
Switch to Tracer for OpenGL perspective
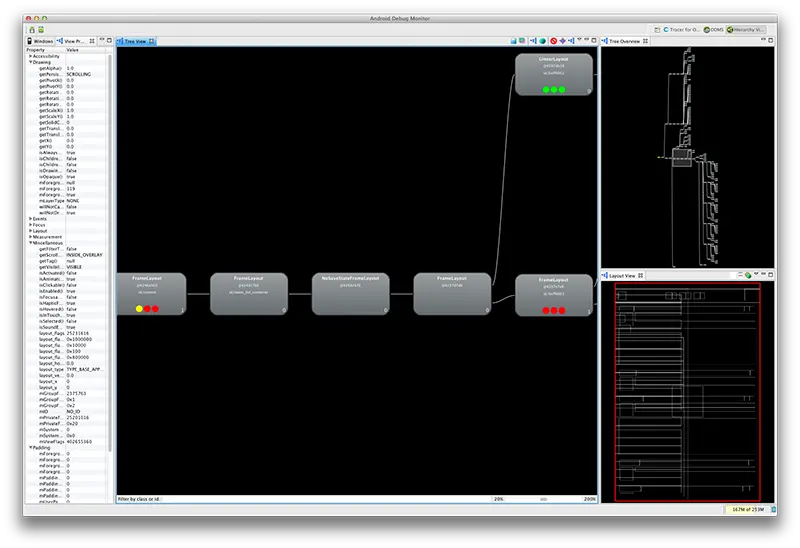(681, 30)
